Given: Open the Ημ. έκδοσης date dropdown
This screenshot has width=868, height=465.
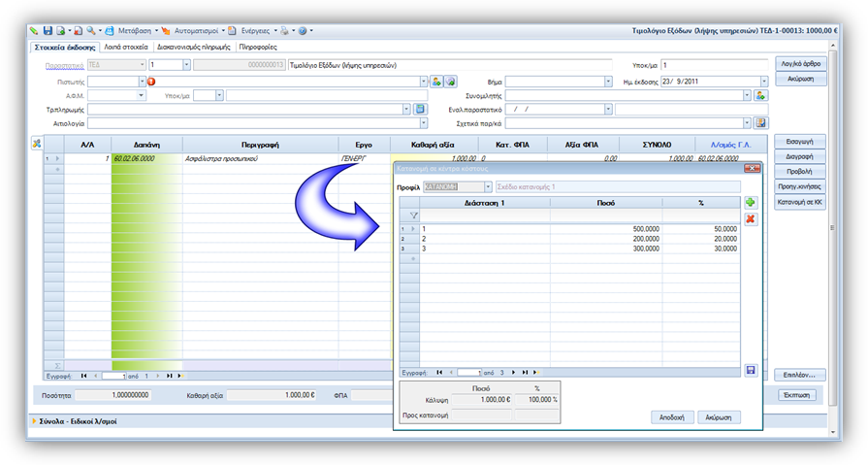Looking at the screenshot, I should tap(764, 82).
